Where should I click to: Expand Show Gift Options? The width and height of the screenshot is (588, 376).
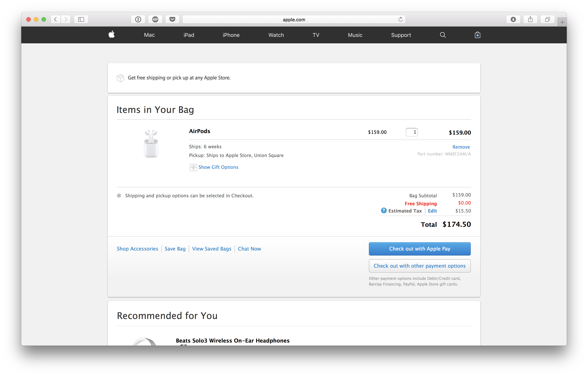click(x=218, y=167)
